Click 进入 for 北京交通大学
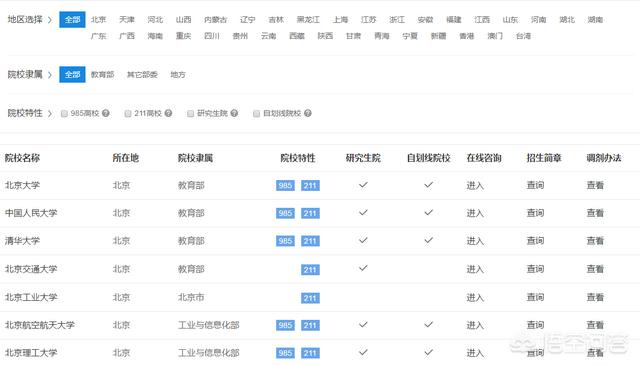Screen dimensions: 640x365 click(475, 269)
